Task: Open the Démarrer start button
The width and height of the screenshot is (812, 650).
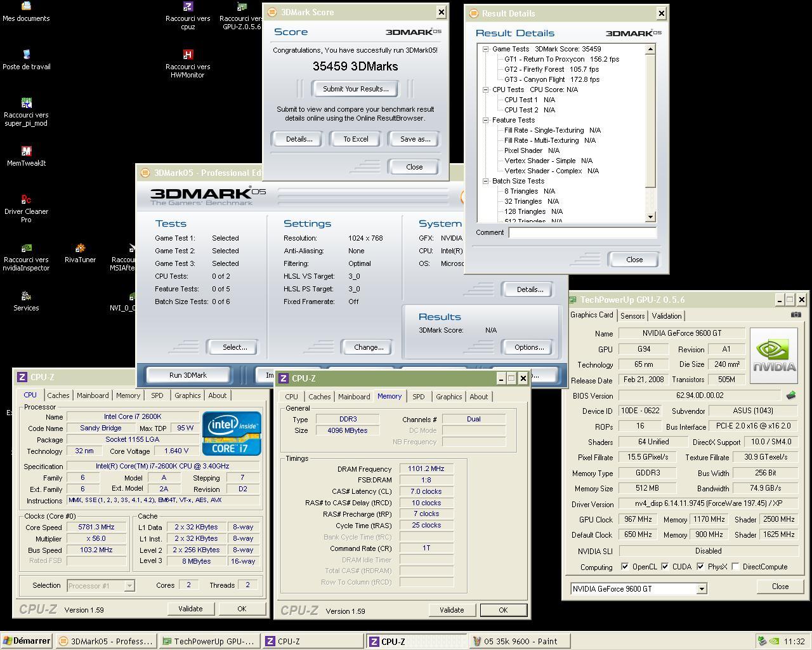Action: 26,641
